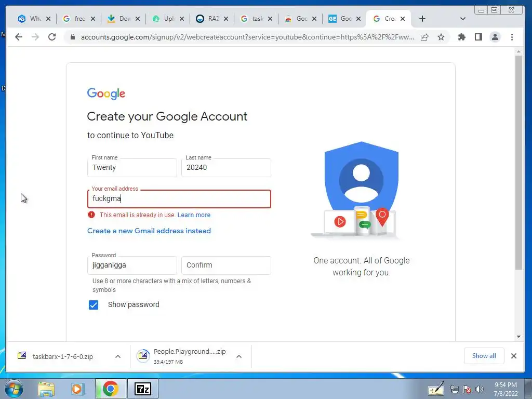Screen dimensions: 532x399
Task: Click the email address field
Action: click(179, 199)
